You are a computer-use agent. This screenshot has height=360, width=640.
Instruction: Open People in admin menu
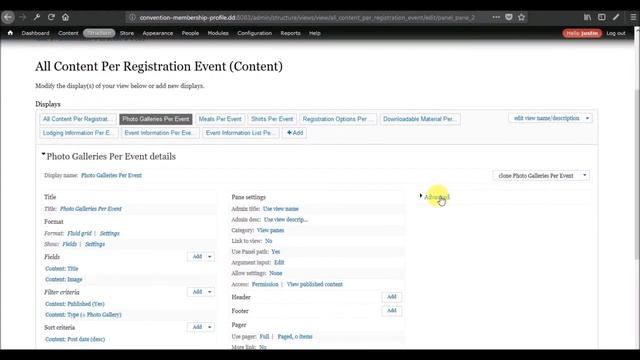click(190, 33)
